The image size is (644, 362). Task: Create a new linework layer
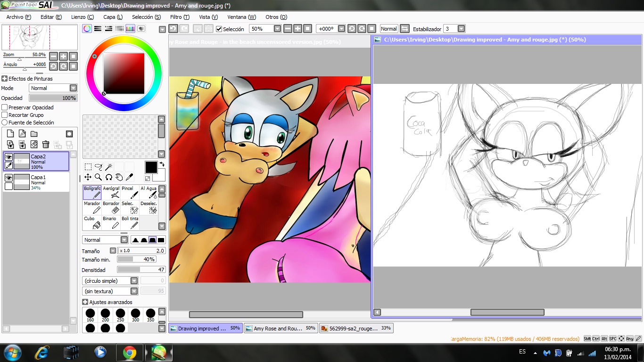tap(22, 134)
